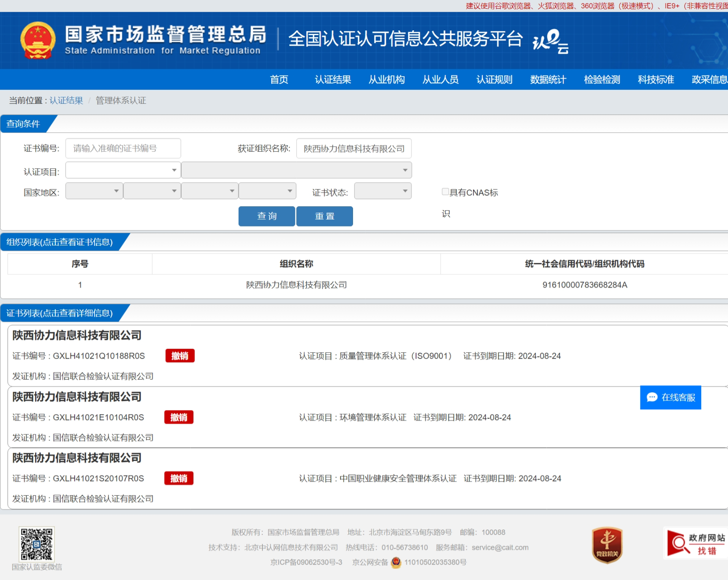Expand the 证书状态 dropdown
Screen dimensions: 728x580
click(x=382, y=191)
